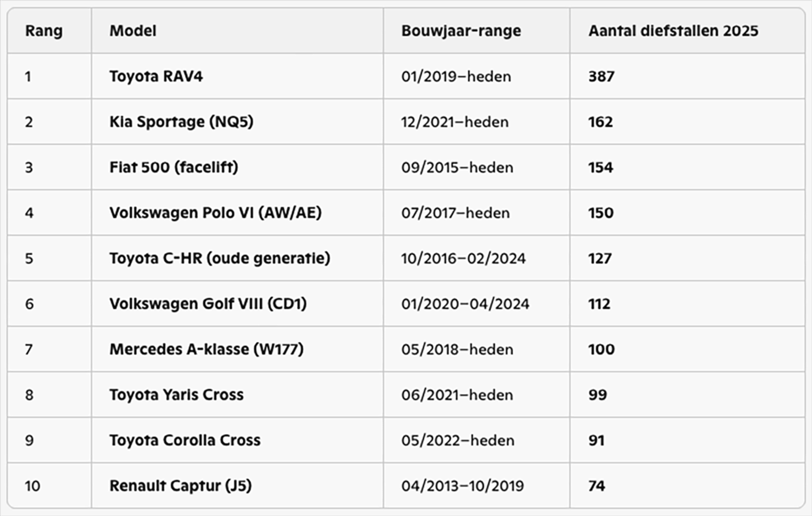Select Volkswagen Polo VI (AW/AE) cell

click(215, 213)
